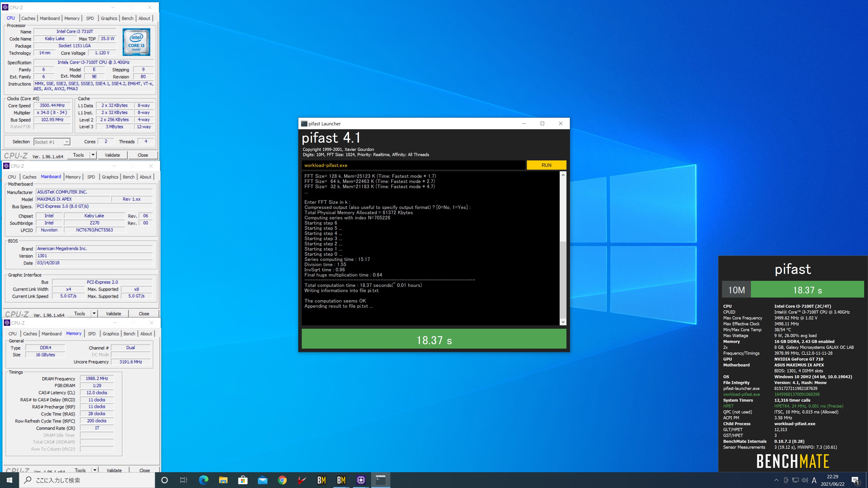Open the volume tray icon
Viewport: 868px width, 488px height.
point(805,480)
